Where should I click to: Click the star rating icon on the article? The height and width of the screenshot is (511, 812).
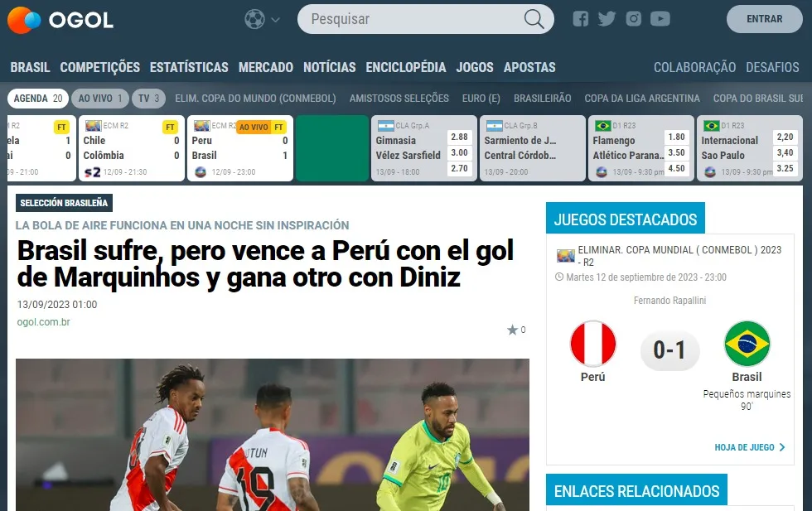[x=512, y=330]
